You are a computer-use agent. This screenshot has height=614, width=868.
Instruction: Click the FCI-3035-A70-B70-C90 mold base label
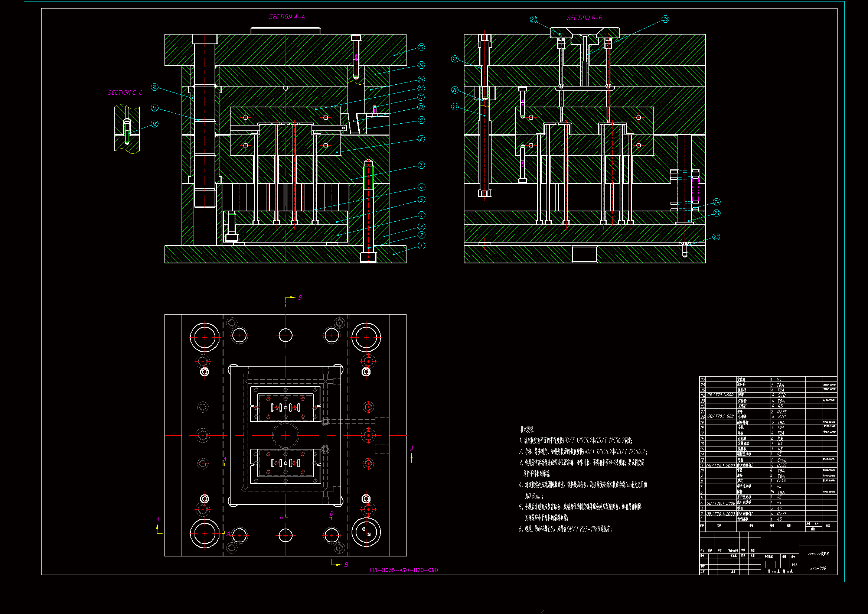click(x=404, y=570)
